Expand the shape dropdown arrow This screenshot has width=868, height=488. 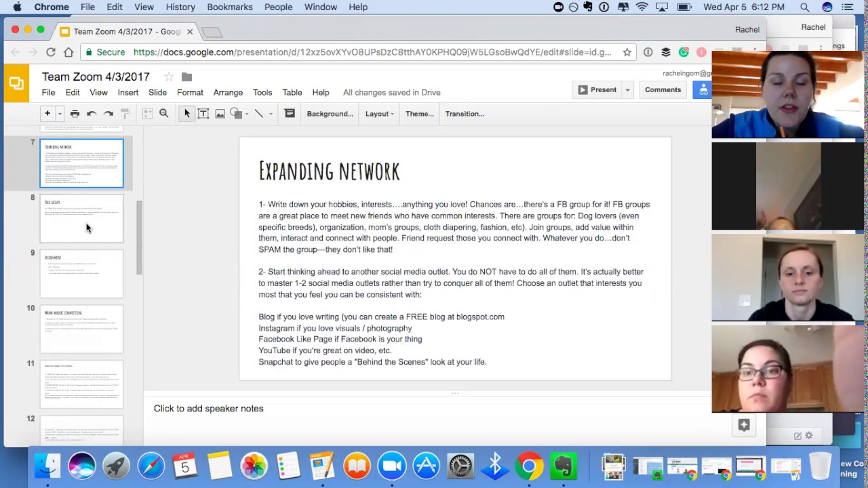click(x=246, y=114)
